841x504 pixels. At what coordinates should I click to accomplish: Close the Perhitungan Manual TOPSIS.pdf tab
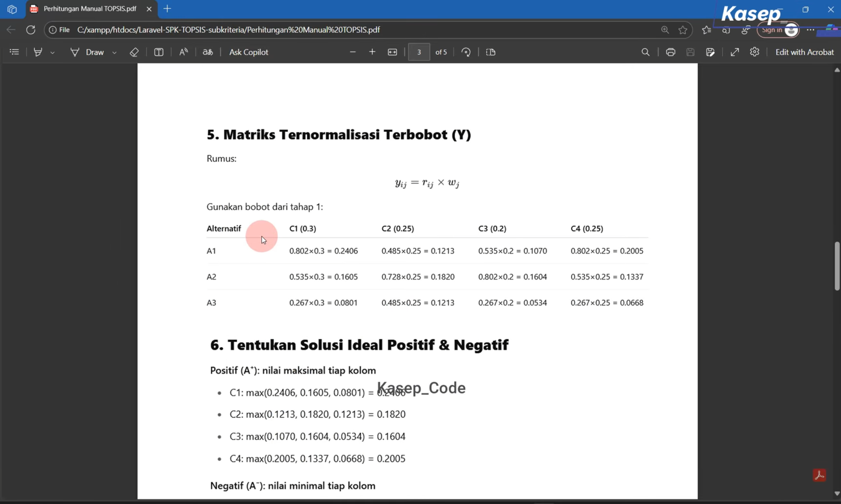(149, 9)
